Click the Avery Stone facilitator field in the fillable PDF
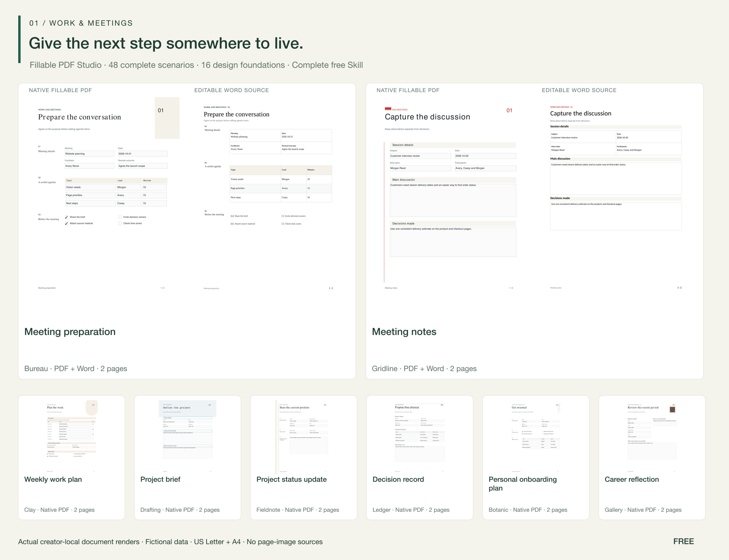 coord(89,166)
